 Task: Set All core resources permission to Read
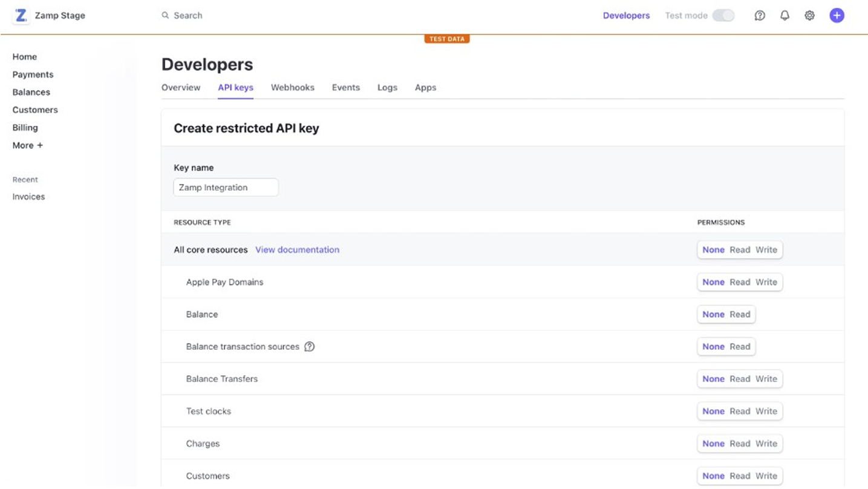[740, 250]
